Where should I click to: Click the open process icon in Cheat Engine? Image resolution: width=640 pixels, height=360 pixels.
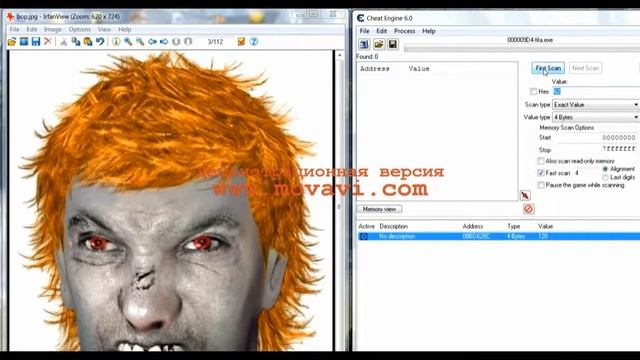pos(364,44)
